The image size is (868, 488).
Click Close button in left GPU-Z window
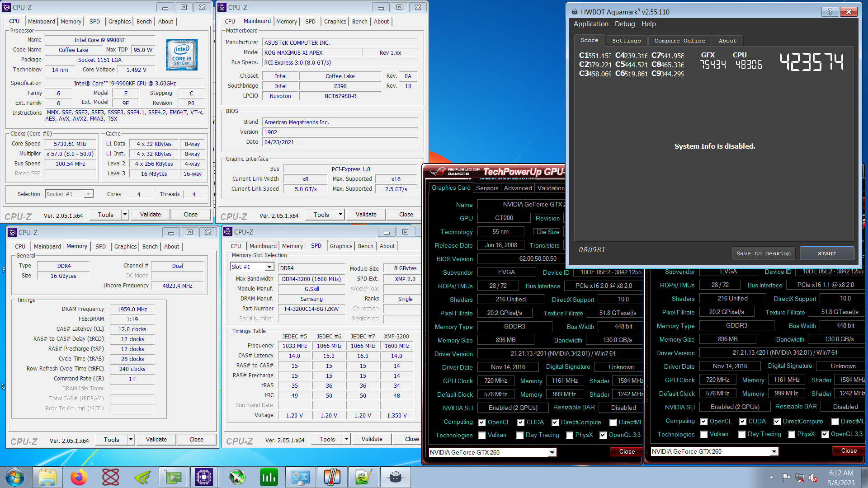pyautogui.click(x=627, y=451)
